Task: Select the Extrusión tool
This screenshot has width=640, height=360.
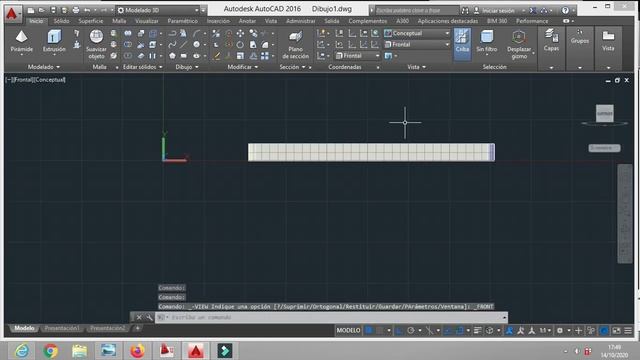Action: tap(54, 41)
